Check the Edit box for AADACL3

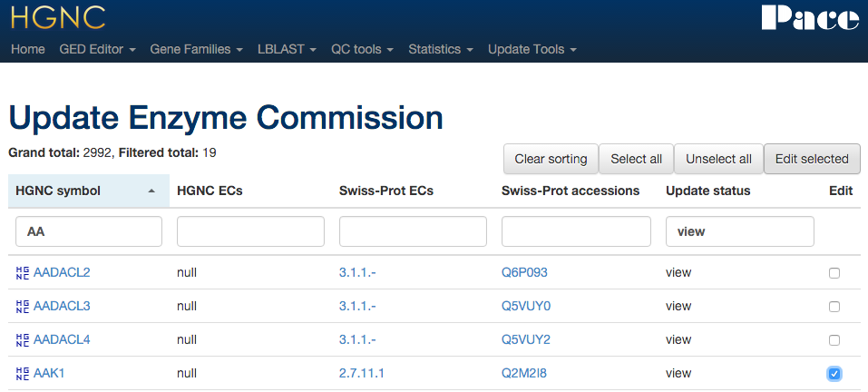point(834,306)
